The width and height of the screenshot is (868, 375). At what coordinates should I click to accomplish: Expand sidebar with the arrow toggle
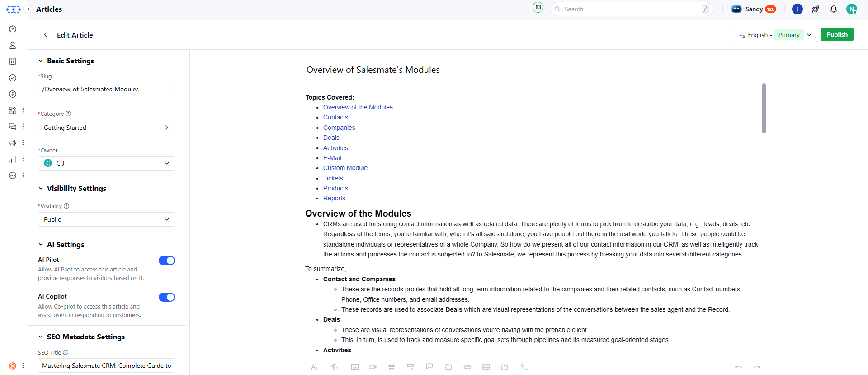(27, 9)
